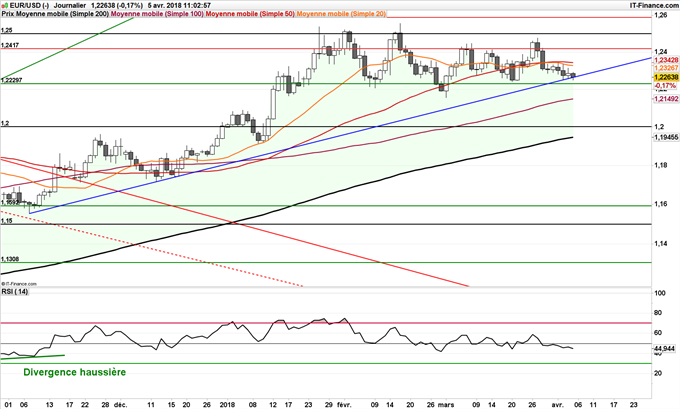The width and height of the screenshot is (680, 409).
Task: Select Moyenne mobile (Simple 200) legend entry
Action: point(62,14)
